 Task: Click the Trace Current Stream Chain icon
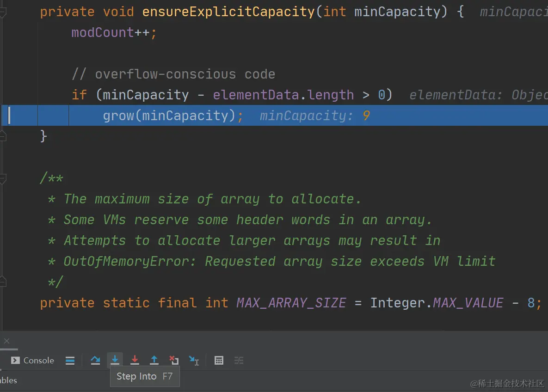239,360
